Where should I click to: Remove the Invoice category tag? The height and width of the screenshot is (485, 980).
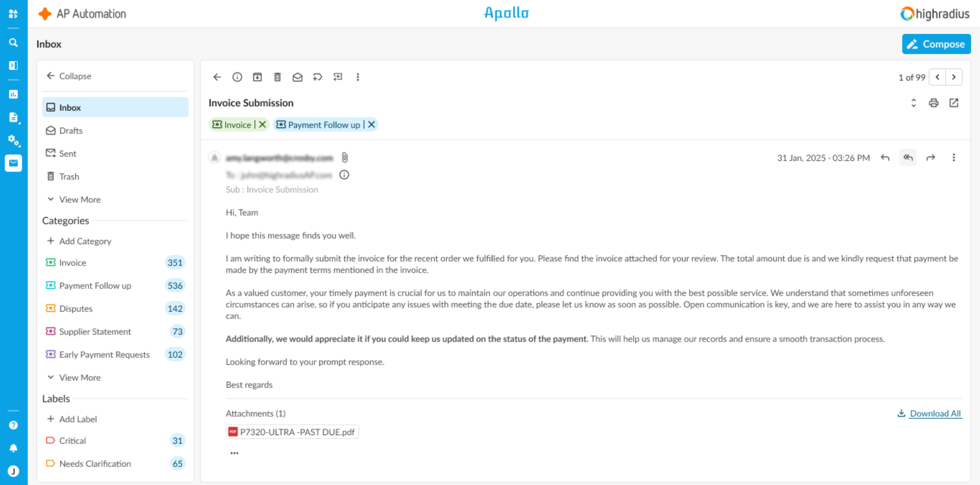[x=262, y=125]
